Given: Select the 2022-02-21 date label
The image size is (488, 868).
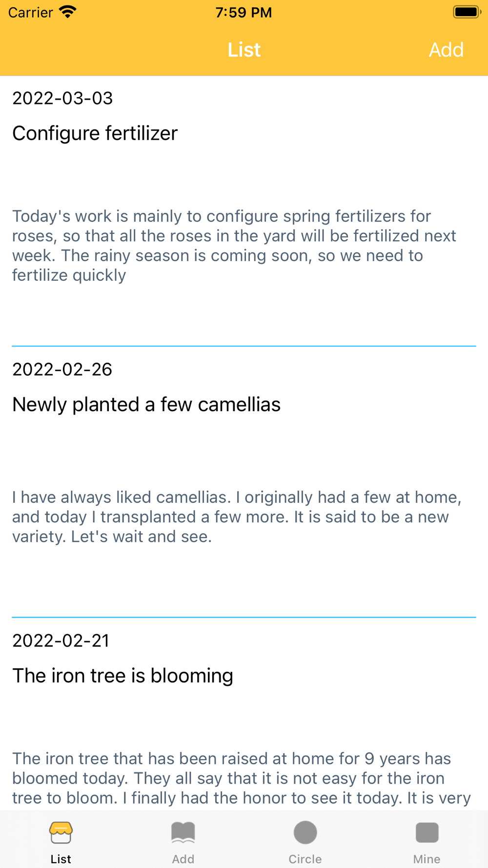Looking at the screenshot, I should [61, 641].
